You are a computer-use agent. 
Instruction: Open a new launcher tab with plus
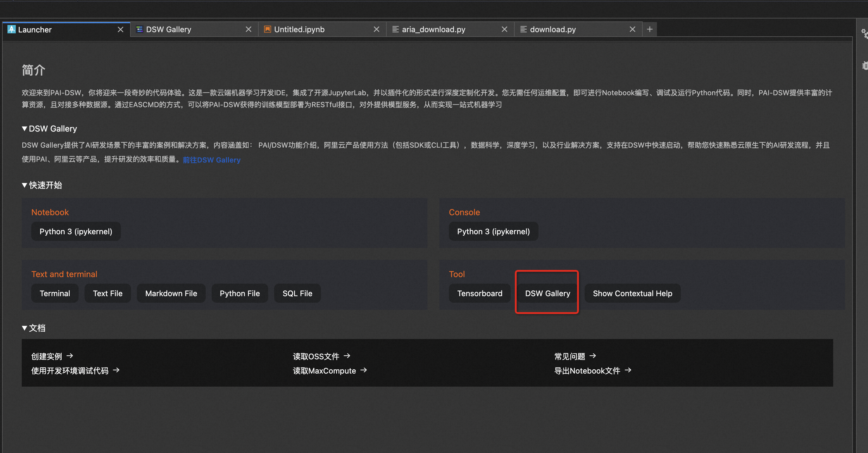point(649,29)
